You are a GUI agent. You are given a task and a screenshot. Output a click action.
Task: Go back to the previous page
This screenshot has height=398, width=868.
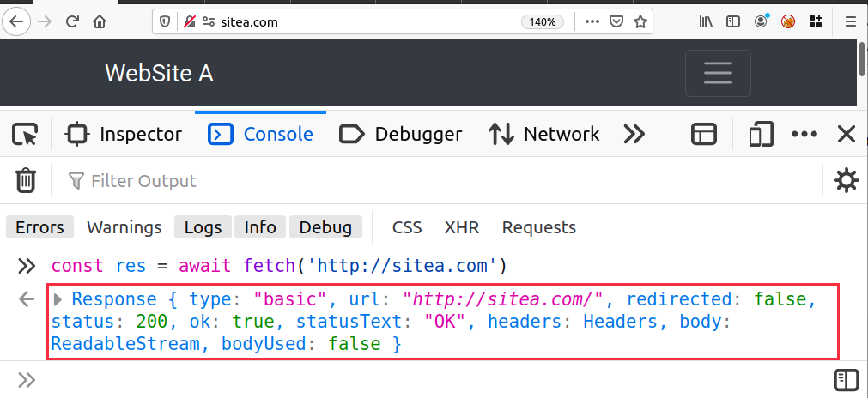pyautogui.click(x=16, y=22)
